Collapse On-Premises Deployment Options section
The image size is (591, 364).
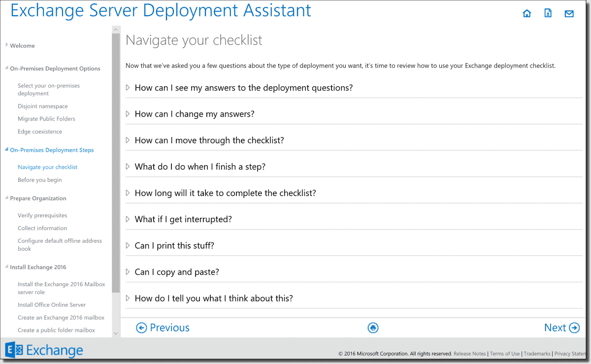[x=7, y=68]
